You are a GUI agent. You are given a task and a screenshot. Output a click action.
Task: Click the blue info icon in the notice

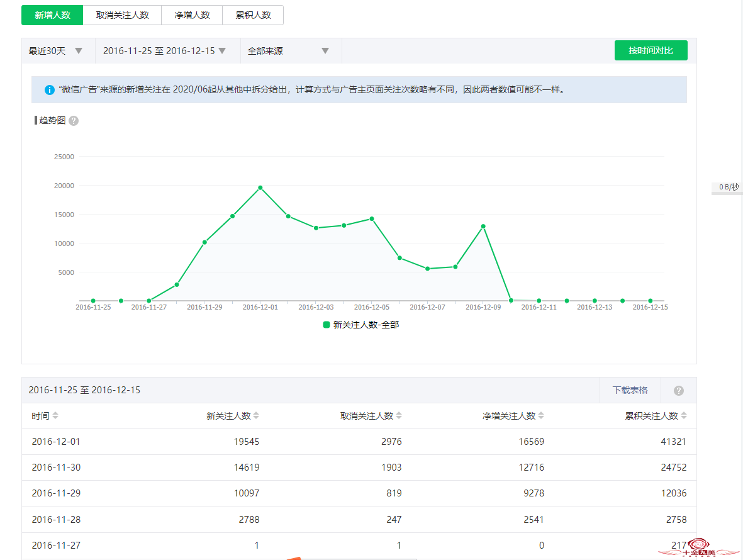(x=49, y=89)
